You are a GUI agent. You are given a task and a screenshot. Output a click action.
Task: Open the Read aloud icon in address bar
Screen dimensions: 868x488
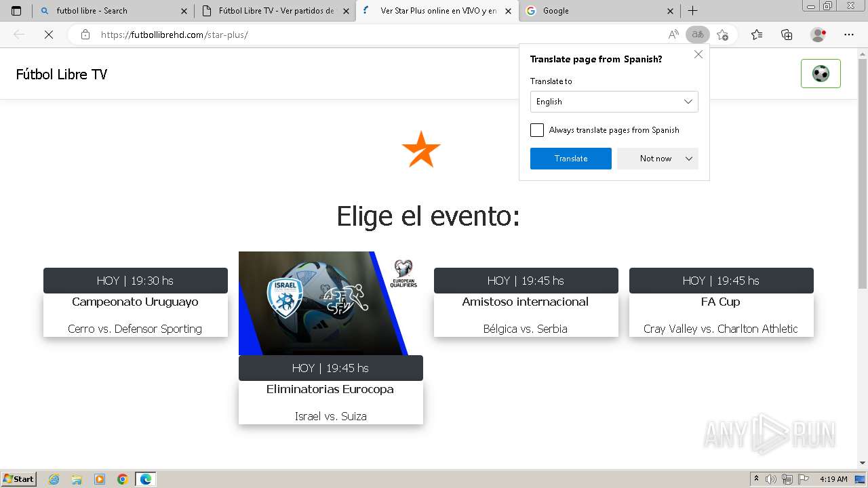(673, 35)
